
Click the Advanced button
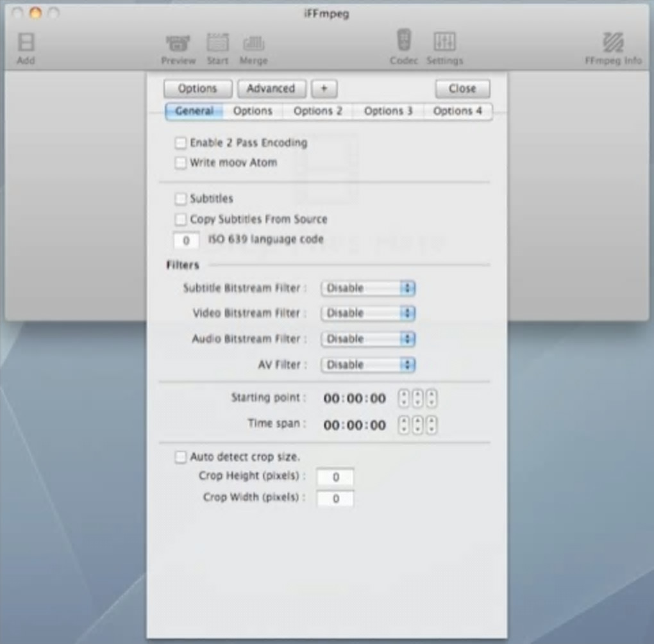coord(271,88)
